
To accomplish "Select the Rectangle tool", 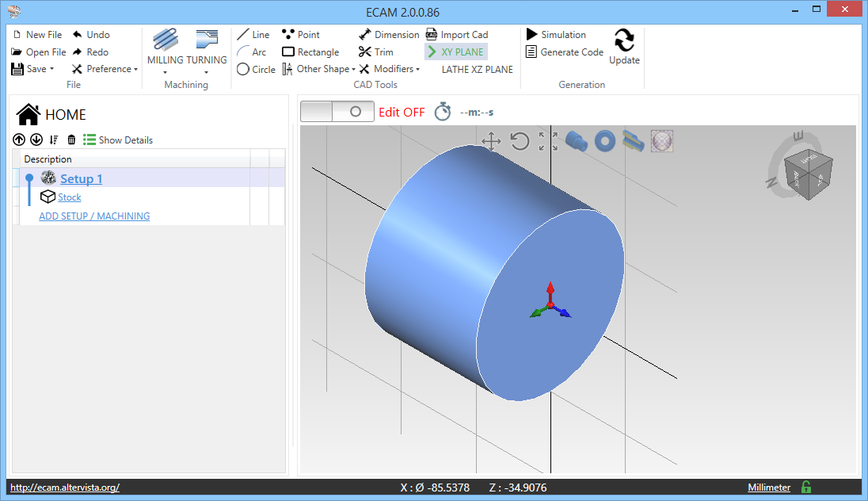I will [x=310, y=52].
